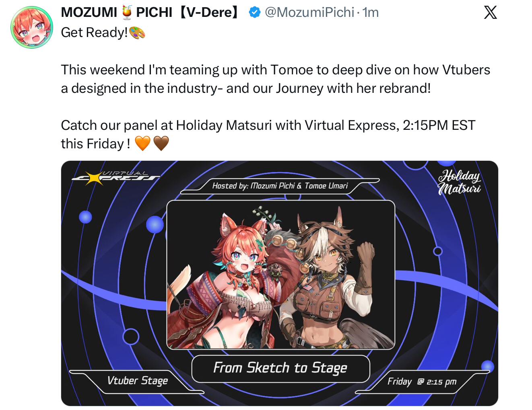Image resolution: width=532 pixels, height=410 pixels.
Task: Click the paint palette emoji
Action: click(x=137, y=33)
